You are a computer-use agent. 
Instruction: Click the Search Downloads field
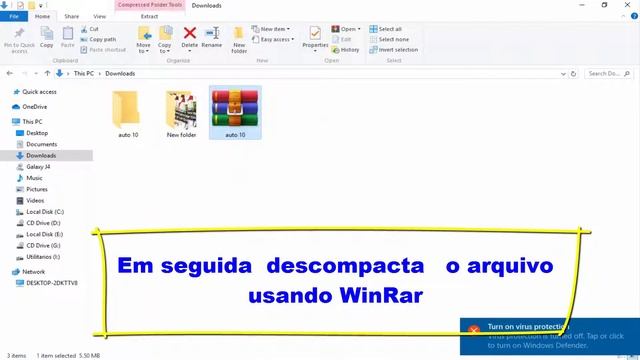coord(608,73)
